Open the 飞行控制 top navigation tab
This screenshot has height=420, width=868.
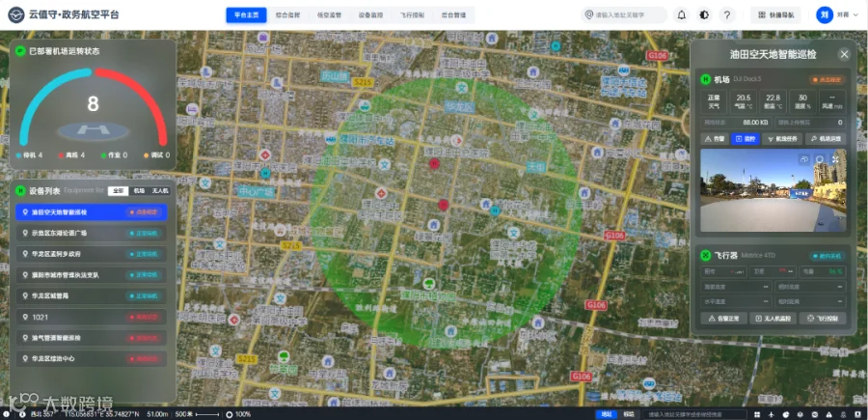coord(412,14)
